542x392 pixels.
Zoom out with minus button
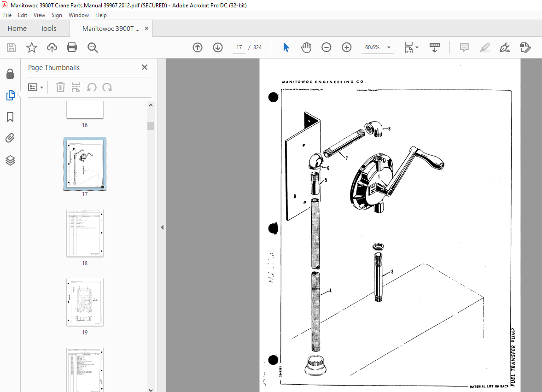[x=326, y=47]
